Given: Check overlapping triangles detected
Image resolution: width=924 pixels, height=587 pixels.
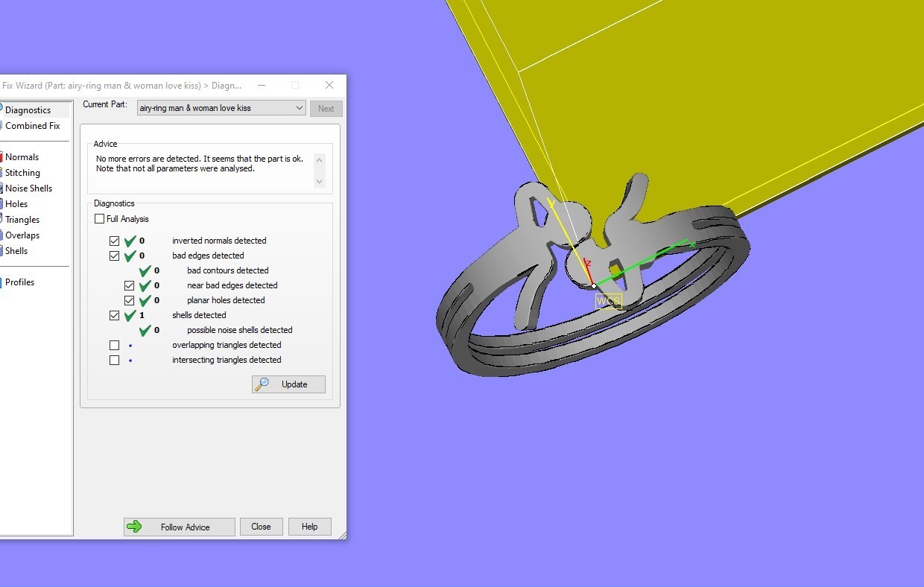Looking at the screenshot, I should click(x=115, y=345).
